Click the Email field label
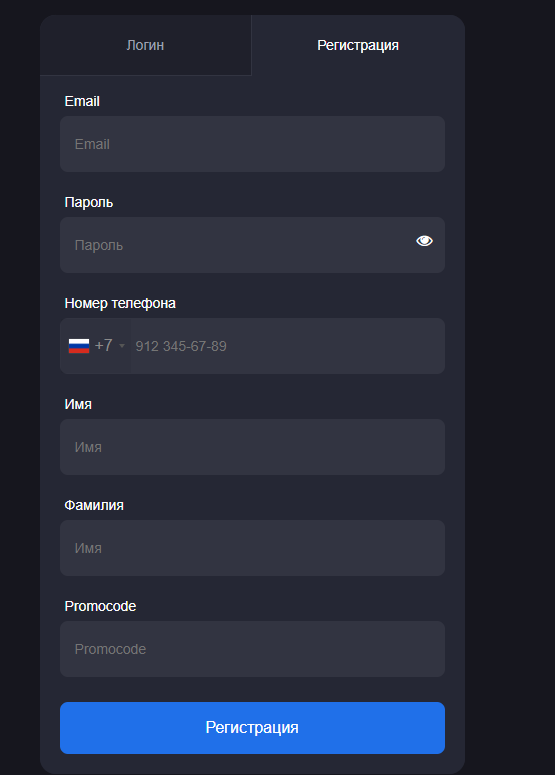 (82, 101)
